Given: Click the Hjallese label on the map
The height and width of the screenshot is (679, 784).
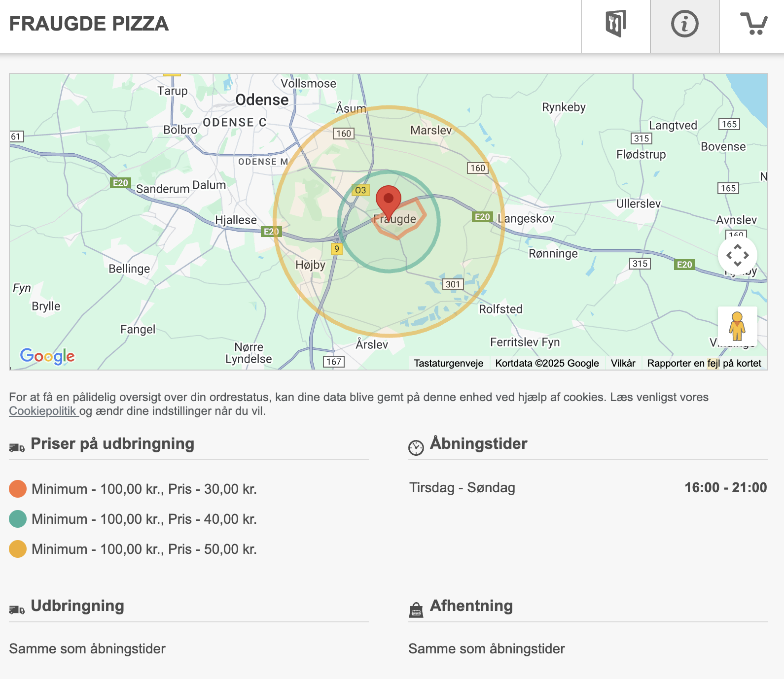Looking at the screenshot, I should tap(236, 220).
